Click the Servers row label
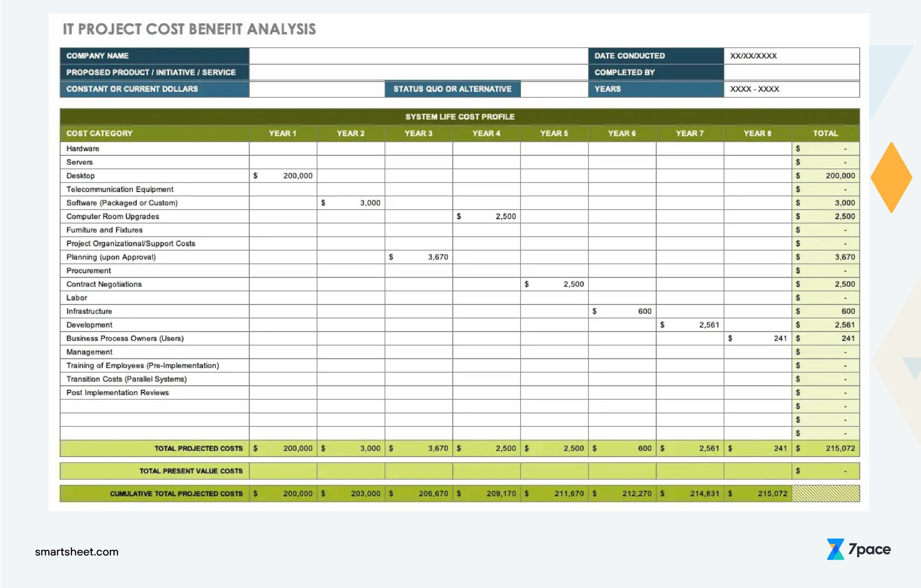The image size is (921, 588). click(80, 162)
